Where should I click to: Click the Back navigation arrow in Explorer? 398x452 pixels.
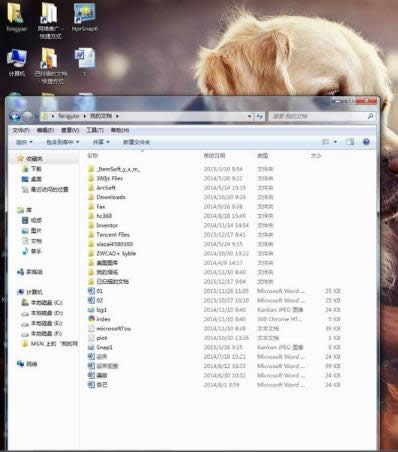coord(15,117)
